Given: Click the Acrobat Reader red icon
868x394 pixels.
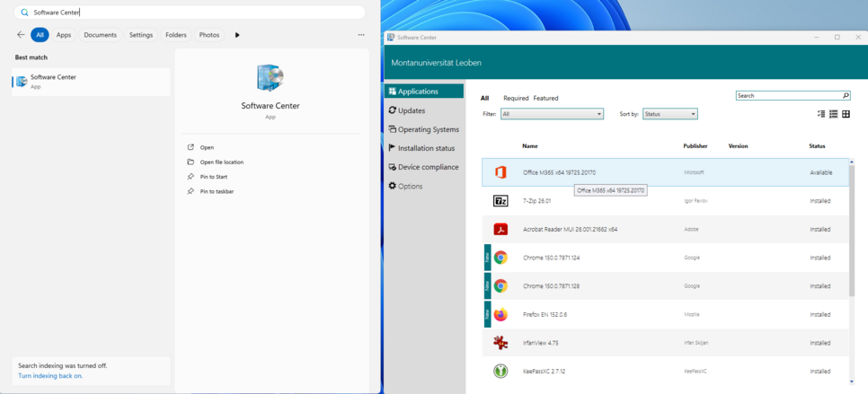Looking at the screenshot, I should click(500, 229).
